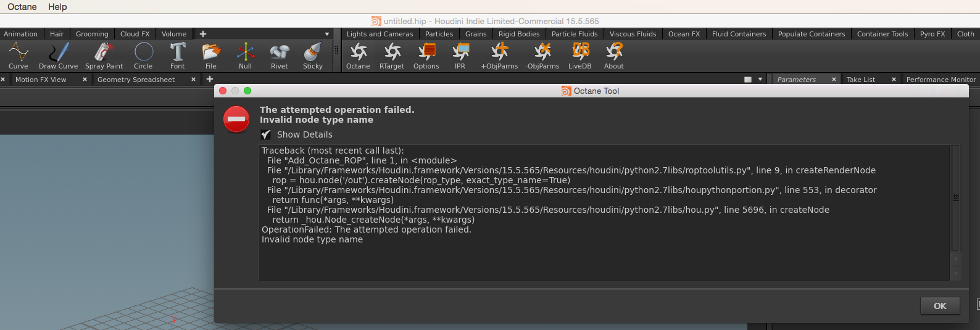Image resolution: width=980 pixels, height=330 pixels.
Task: Switch to the Grooming shelf tab
Action: 92,34
